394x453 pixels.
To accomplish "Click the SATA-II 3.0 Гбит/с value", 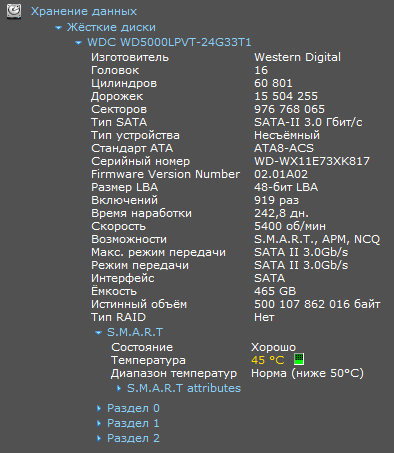I will pyautogui.click(x=308, y=122).
